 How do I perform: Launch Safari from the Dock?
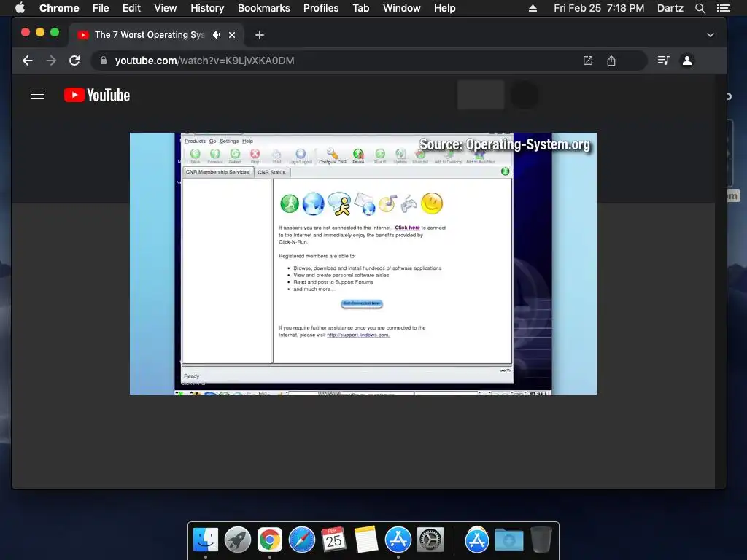click(301, 540)
